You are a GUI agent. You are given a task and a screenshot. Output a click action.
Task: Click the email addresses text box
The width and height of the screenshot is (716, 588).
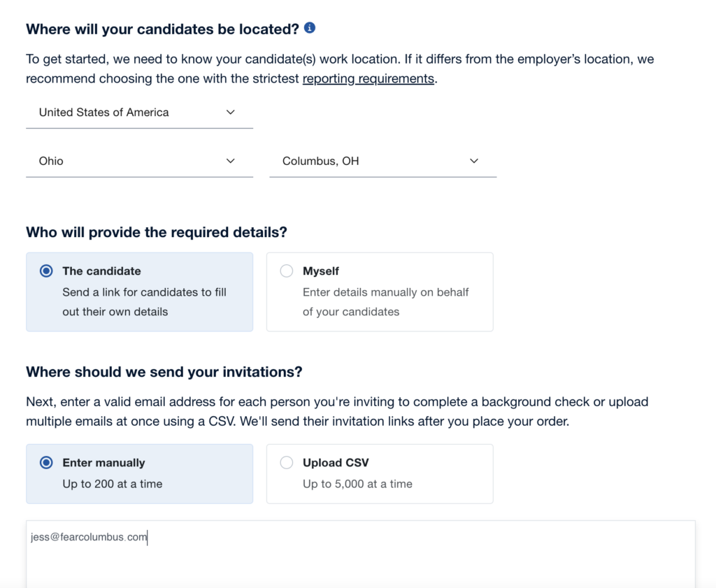[x=360, y=559]
